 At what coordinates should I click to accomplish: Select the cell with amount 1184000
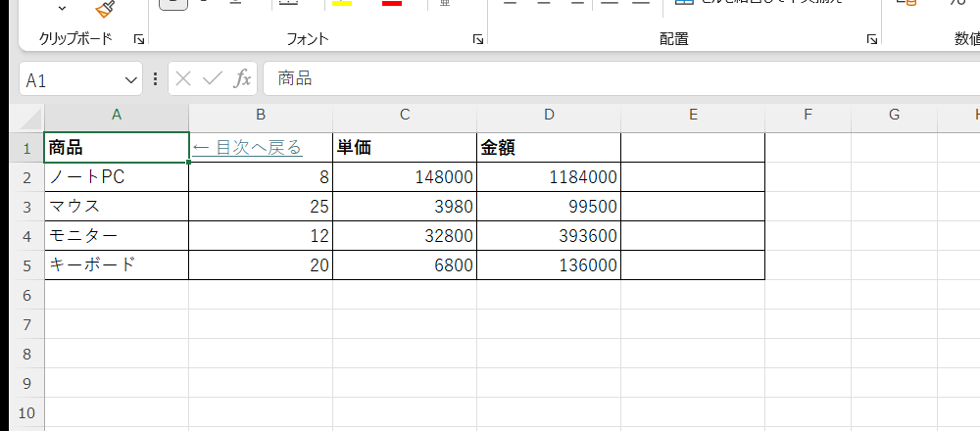point(549,177)
